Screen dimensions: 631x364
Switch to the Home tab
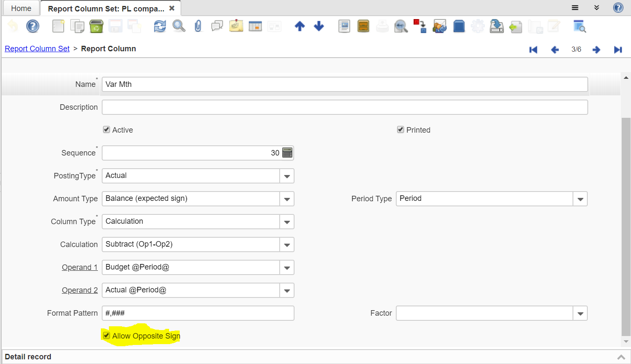[21, 8]
